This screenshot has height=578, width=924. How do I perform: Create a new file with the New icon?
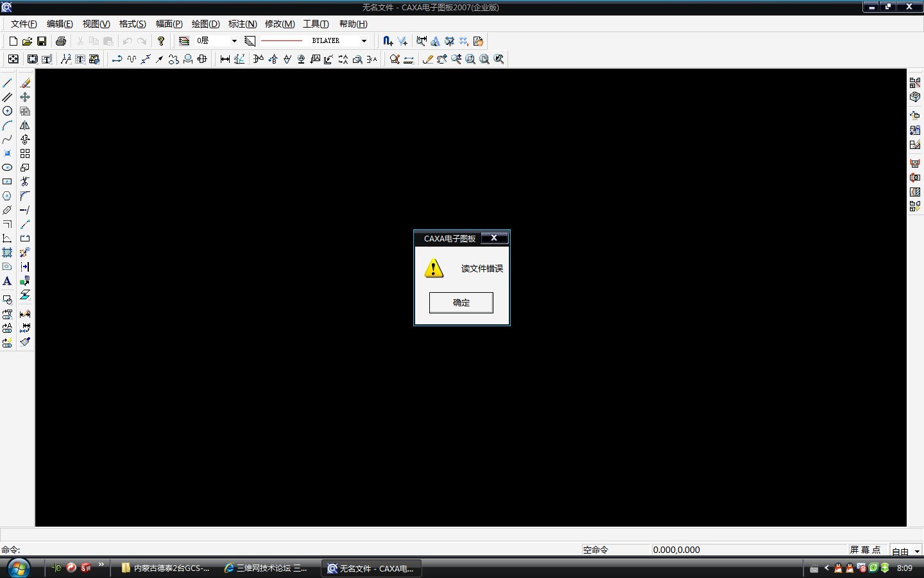[13, 41]
